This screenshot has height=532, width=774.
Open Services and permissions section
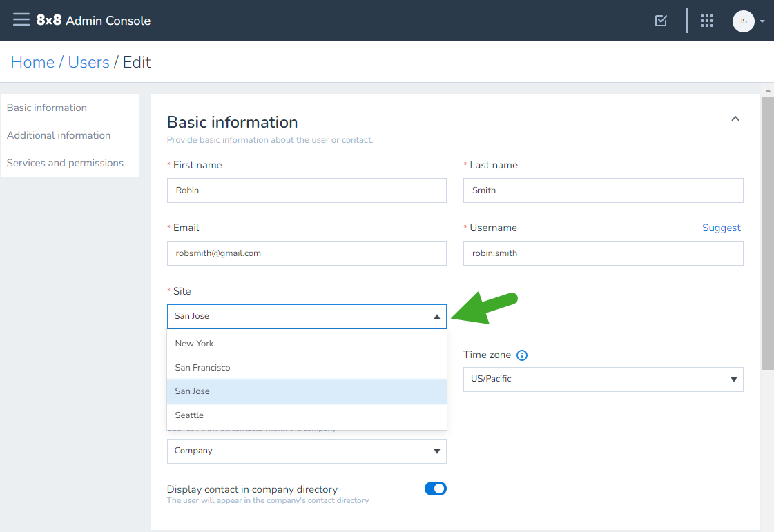[x=65, y=163]
